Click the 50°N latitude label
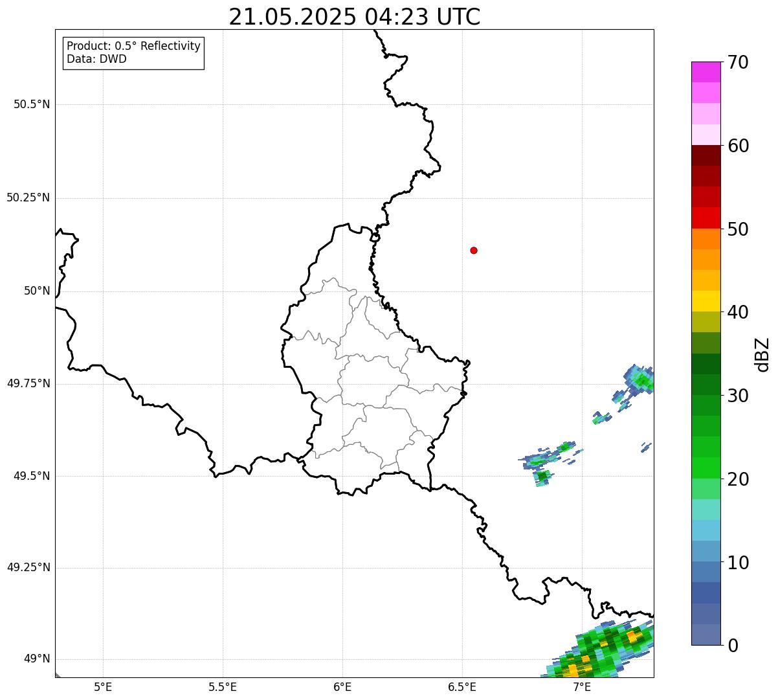 pos(37,291)
